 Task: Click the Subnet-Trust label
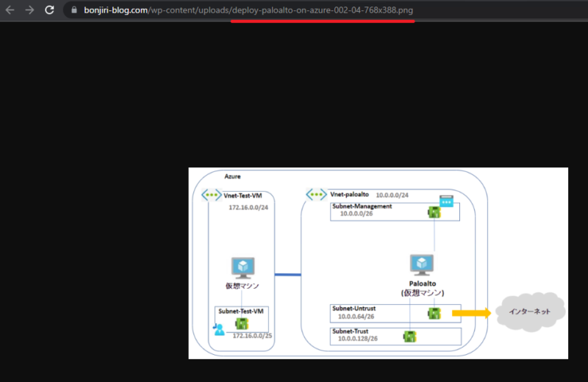351,331
